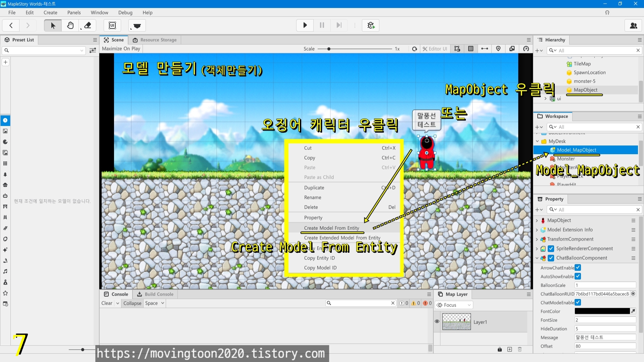644x362 pixels.
Task: Select the recent clock category in preset sidebar
Action: 5,120
